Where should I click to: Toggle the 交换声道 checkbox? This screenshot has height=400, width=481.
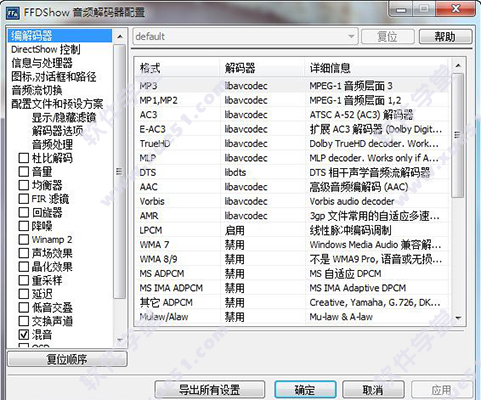tap(24, 321)
